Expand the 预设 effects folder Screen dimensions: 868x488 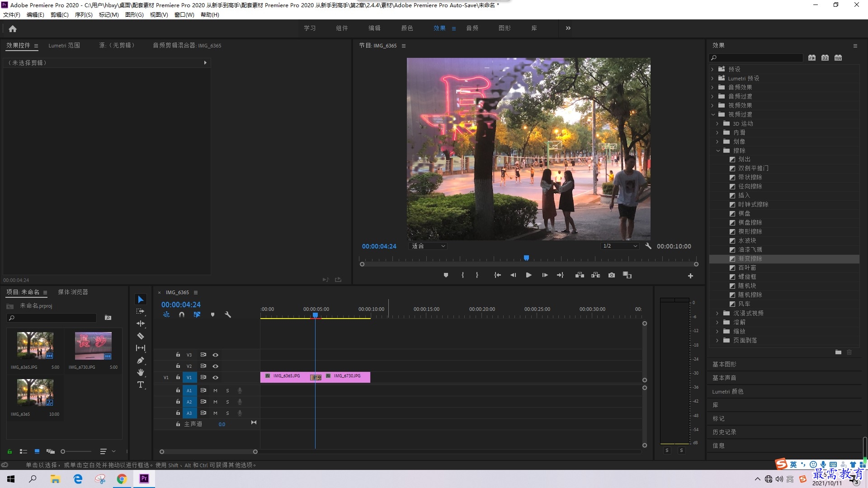[712, 69]
